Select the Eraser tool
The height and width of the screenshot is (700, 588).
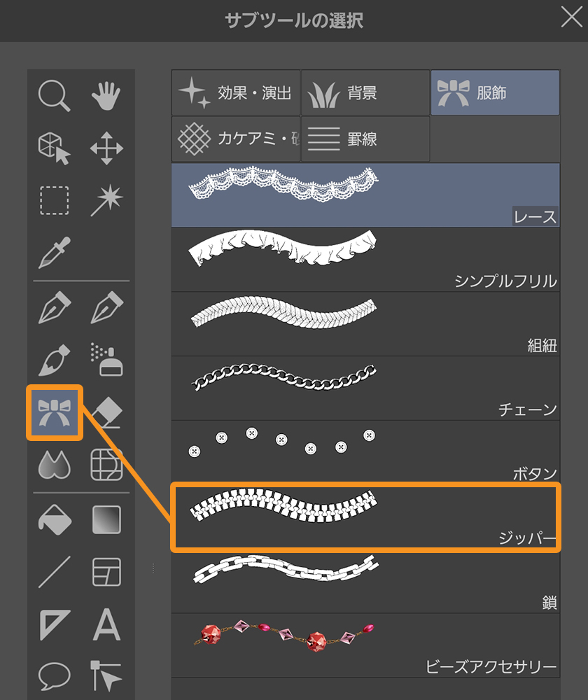pos(106,413)
